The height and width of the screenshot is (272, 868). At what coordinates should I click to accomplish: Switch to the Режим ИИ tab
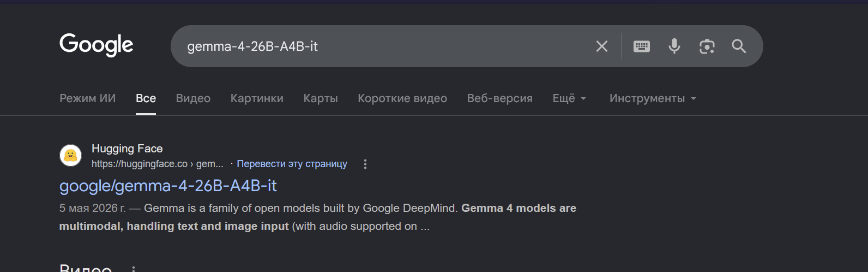click(x=88, y=98)
